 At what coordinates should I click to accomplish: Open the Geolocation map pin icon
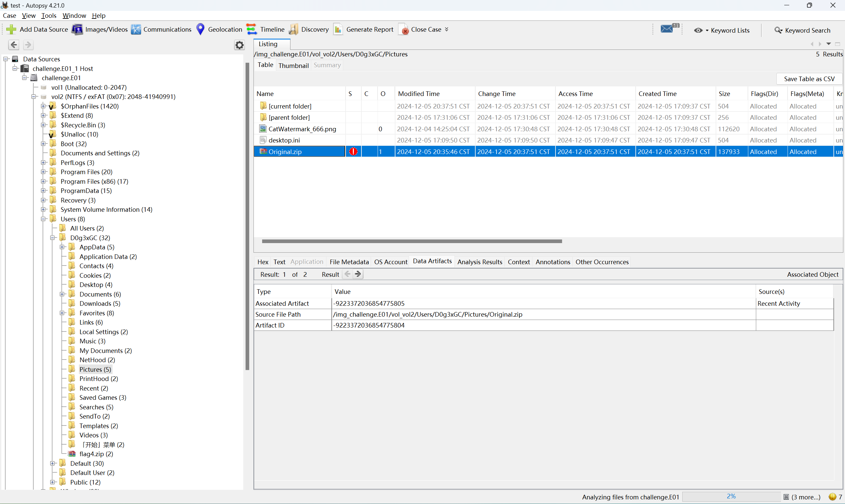point(200,30)
